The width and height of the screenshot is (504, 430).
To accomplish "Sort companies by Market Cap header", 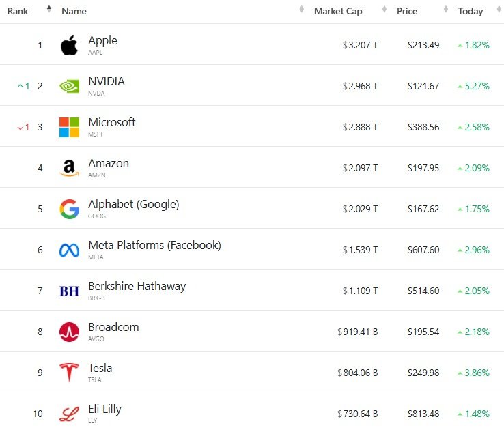I will tap(338, 11).
